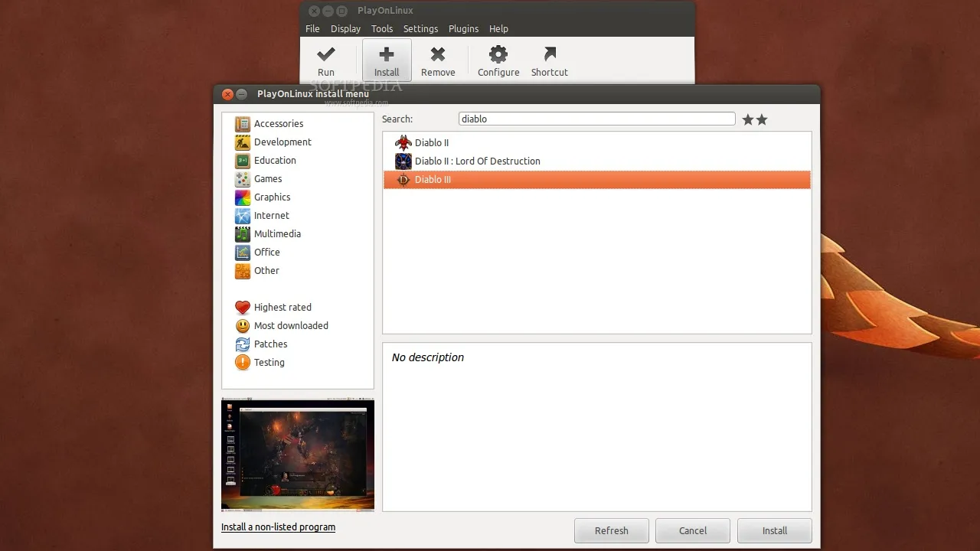
Task: Click the Shortcut arrow toolbar icon
Action: pyautogui.click(x=549, y=55)
